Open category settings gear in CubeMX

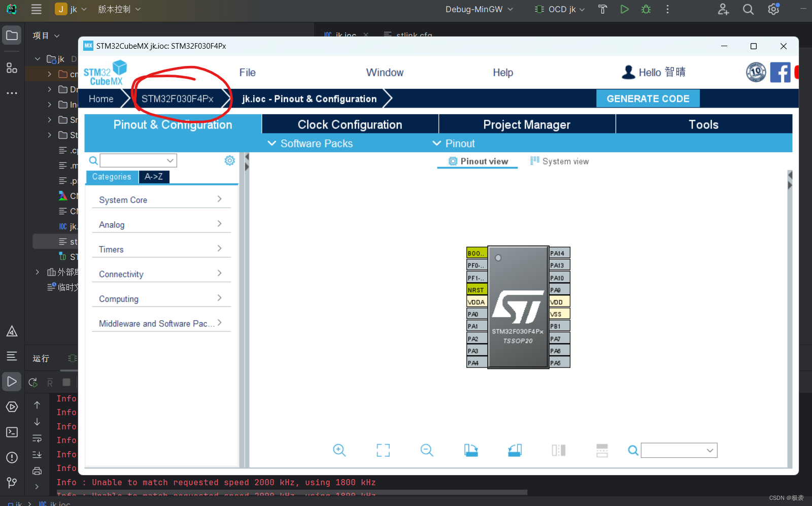tap(230, 160)
